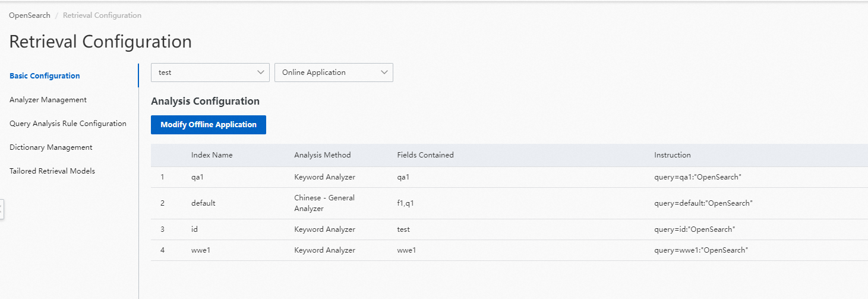Open Tailored Retrieval Models section
This screenshot has height=299, width=868.
point(52,171)
